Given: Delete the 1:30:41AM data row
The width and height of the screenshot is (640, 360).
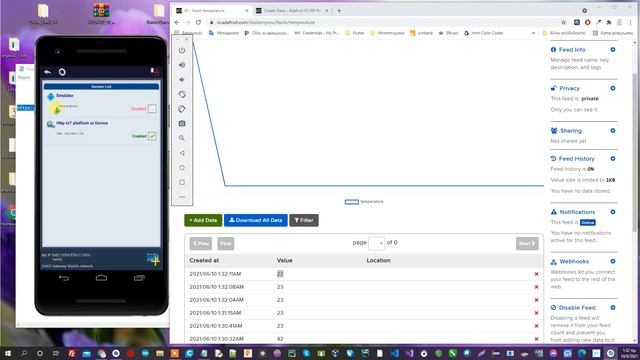Looking at the screenshot, I should [536, 326].
